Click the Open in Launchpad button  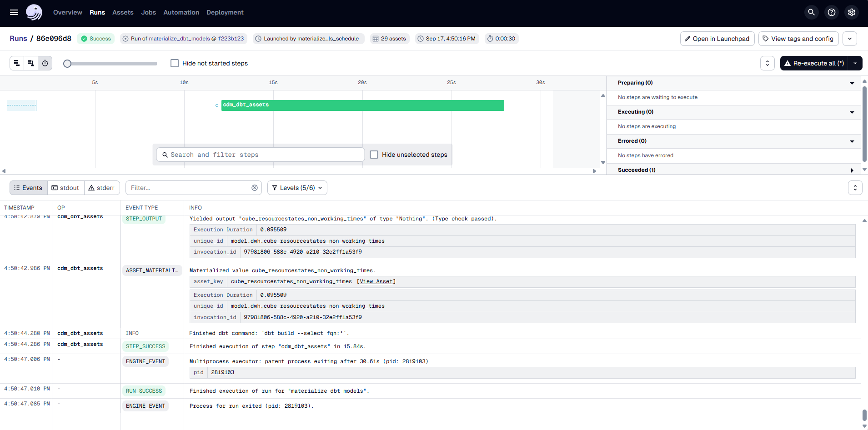(x=717, y=39)
